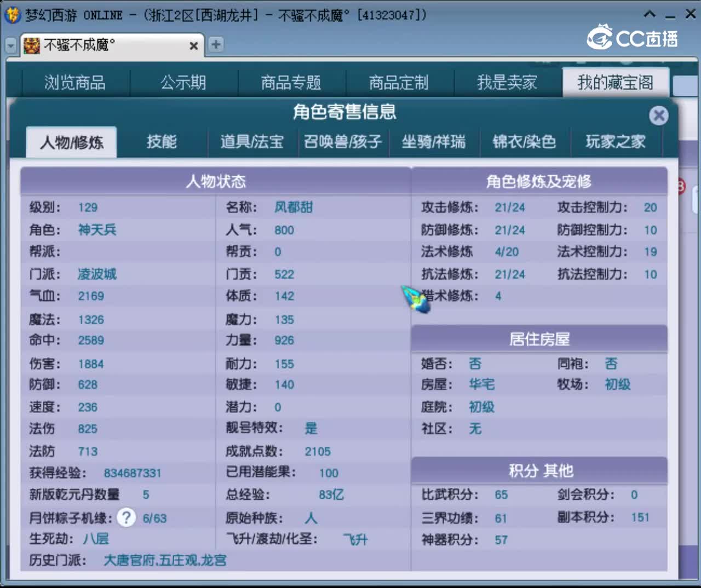701x588 pixels.
Task: Click the 攻击控制力 value 20
Action: [x=650, y=207]
